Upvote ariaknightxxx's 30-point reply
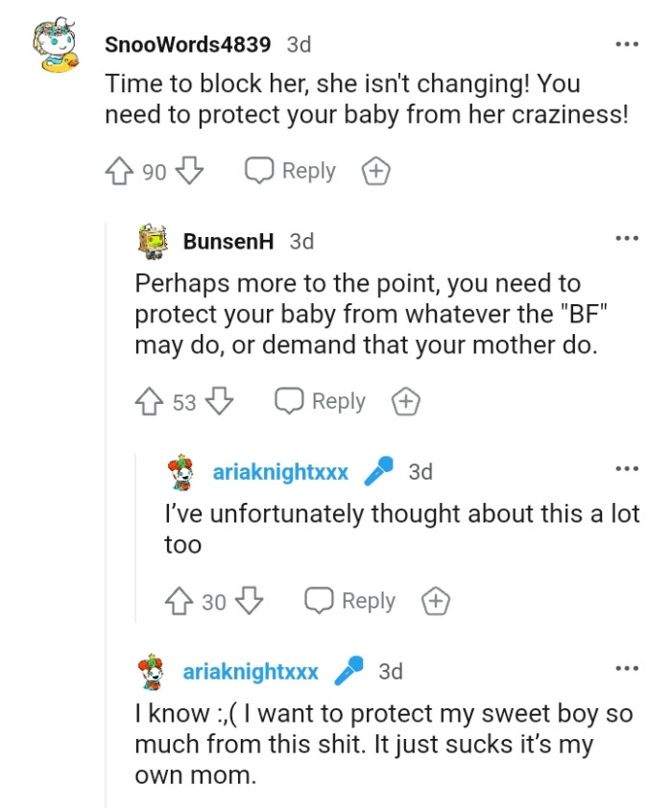This screenshot has width=672, height=808. 180,602
